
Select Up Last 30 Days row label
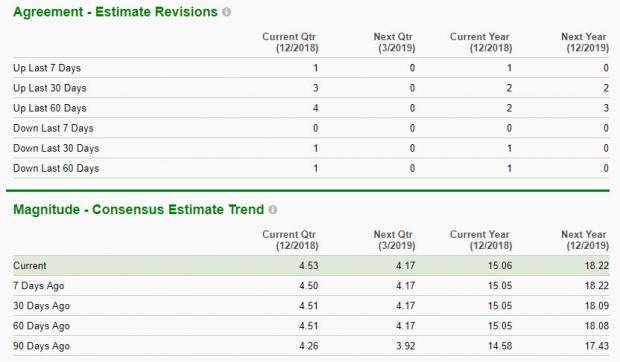[50, 88]
